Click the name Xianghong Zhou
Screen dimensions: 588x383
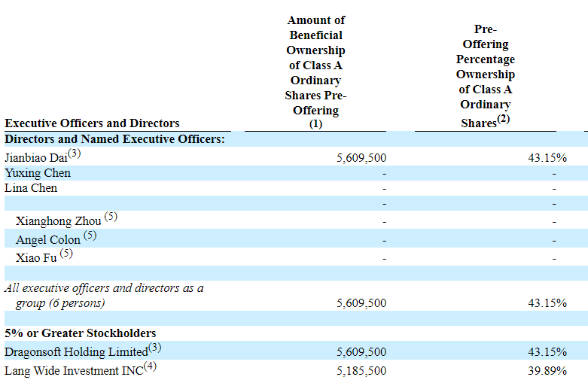(58, 221)
